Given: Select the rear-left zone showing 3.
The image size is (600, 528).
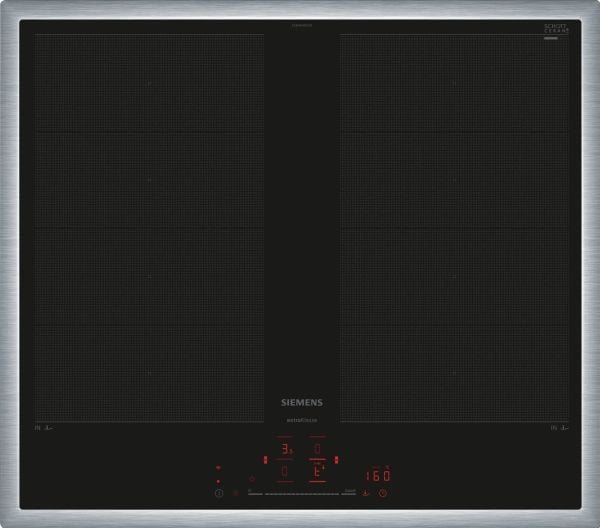Looking at the screenshot, I should point(285,449).
